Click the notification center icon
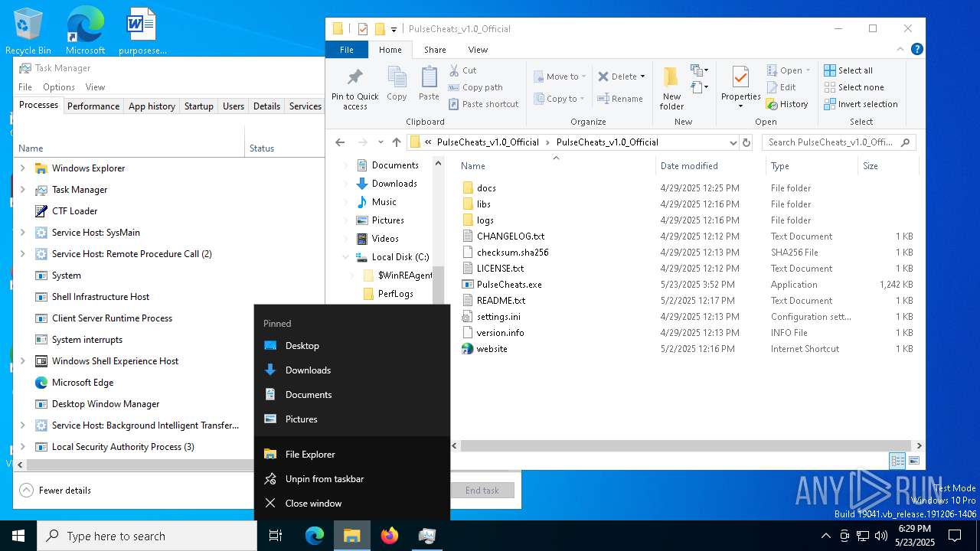Image resolution: width=980 pixels, height=551 pixels. [955, 536]
